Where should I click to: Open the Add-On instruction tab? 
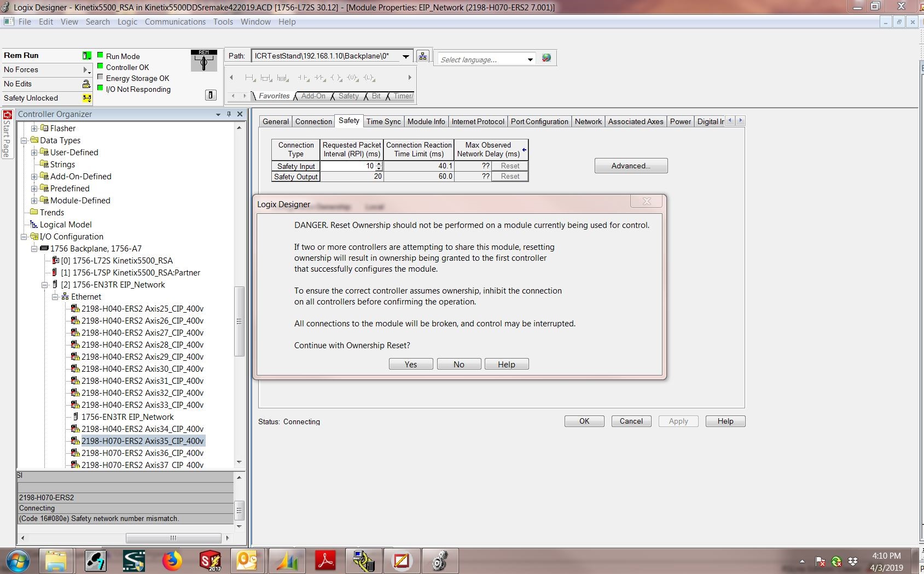(x=313, y=96)
